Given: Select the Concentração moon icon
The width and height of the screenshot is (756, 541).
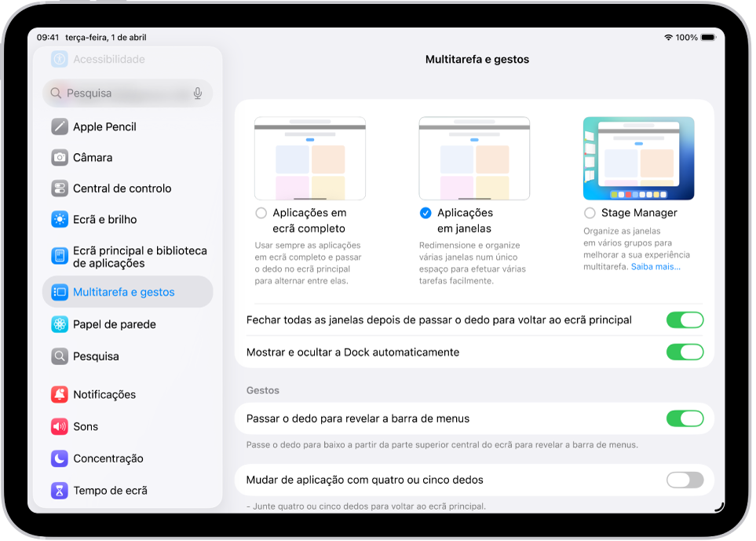Looking at the screenshot, I should 60,459.
